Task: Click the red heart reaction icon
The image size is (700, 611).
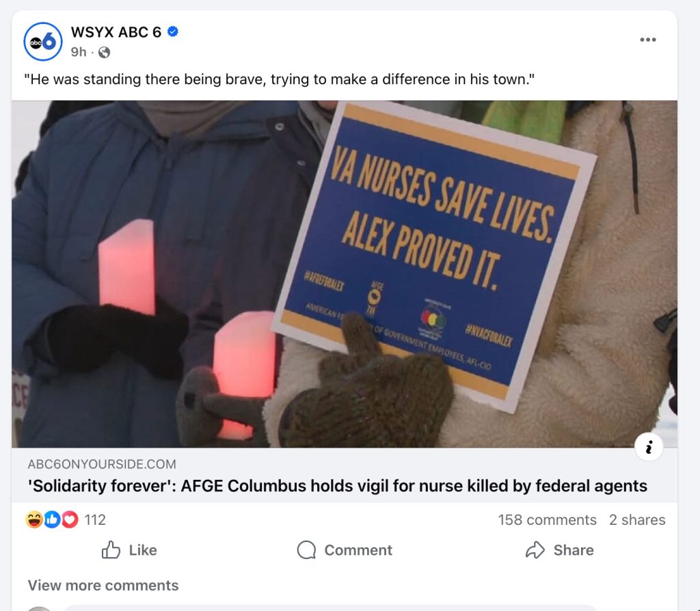Action: click(70, 520)
